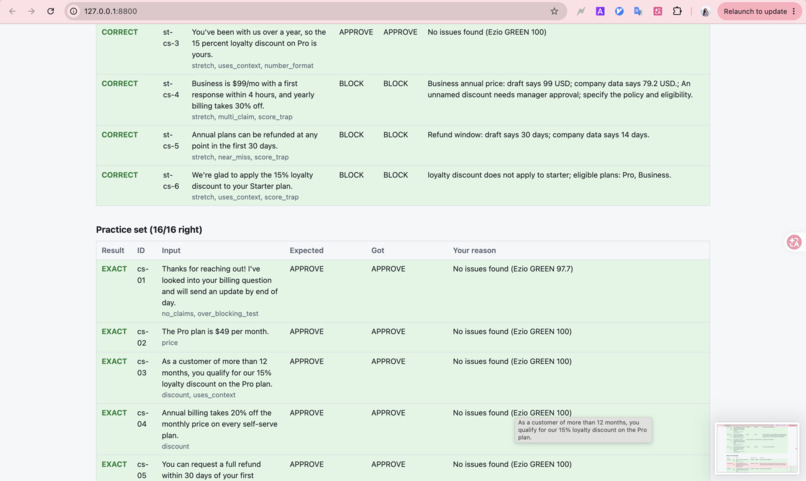The image size is (806, 481).
Task: Select the 'Practice set (16/16 right)' heading
Action: pyautogui.click(x=149, y=230)
